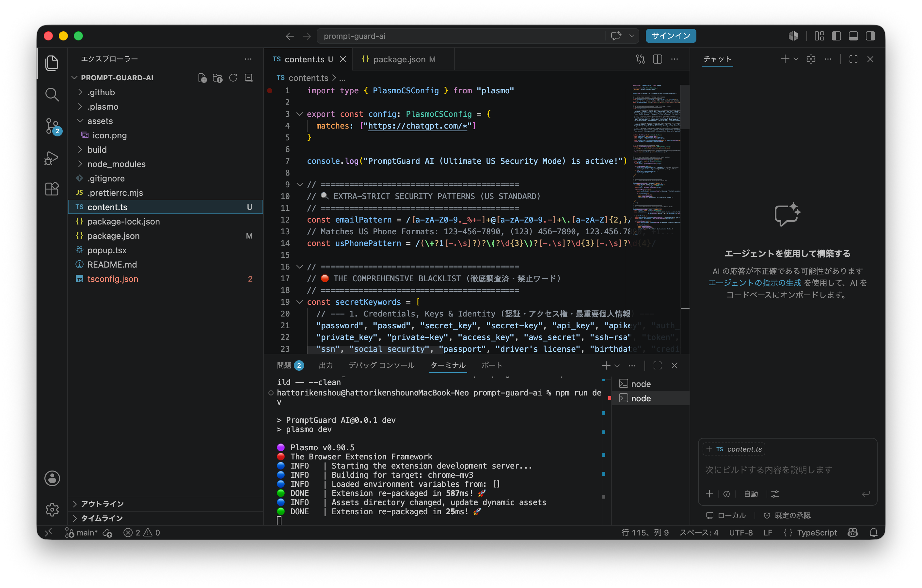Click main* branch in status bar
The height and width of the screenshot is (588, 922).
point(82,533)
